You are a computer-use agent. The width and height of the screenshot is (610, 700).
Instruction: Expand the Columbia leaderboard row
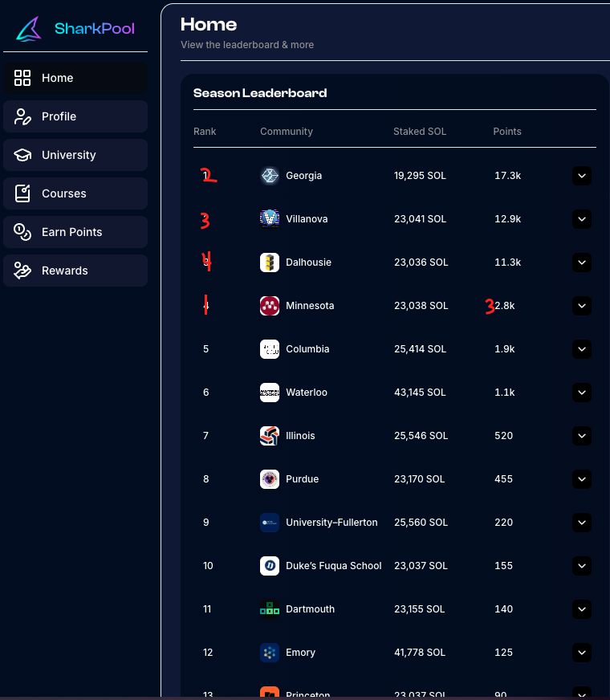582,348
